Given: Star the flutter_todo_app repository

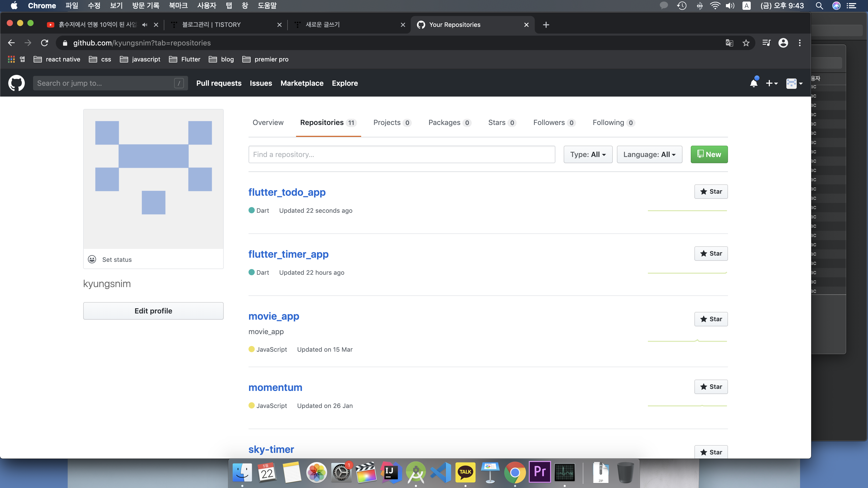Looking at the screenshot, I should tap(711, 191).
